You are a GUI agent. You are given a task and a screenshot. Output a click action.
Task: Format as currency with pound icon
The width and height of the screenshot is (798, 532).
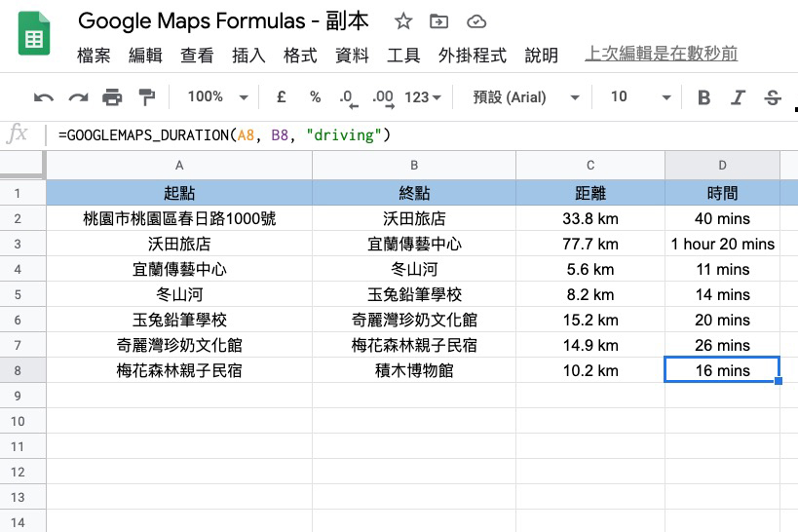pyautogui.click(x=281, y=96)
